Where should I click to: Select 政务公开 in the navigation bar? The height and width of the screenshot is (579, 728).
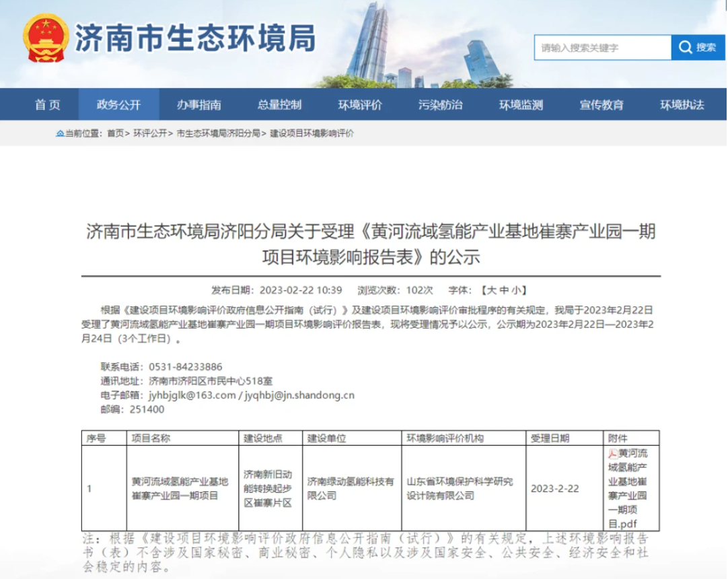pos(119,105)
